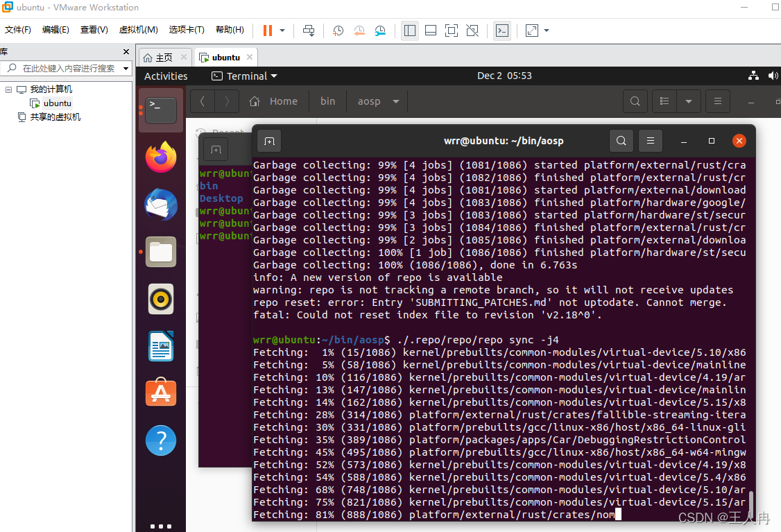Close the library panel
This screenshot has width=781, height=532.
tap(126, 52)
